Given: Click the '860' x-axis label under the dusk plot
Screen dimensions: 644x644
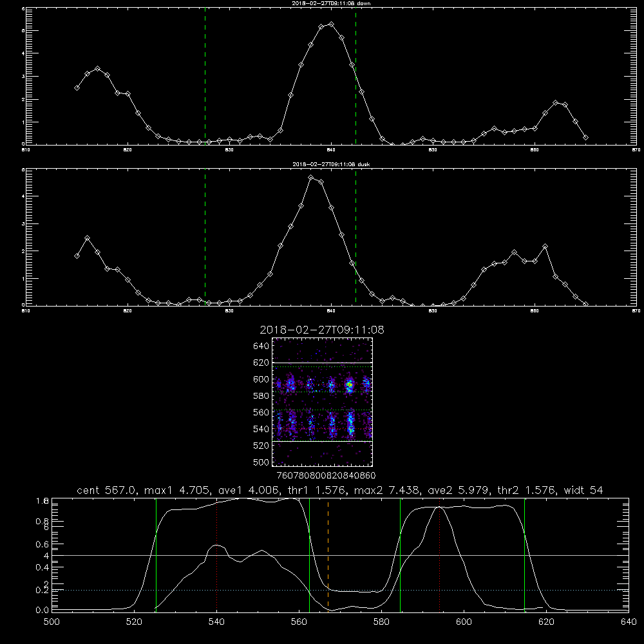Looking at the screenshot, I should click(x=535, y=311).
